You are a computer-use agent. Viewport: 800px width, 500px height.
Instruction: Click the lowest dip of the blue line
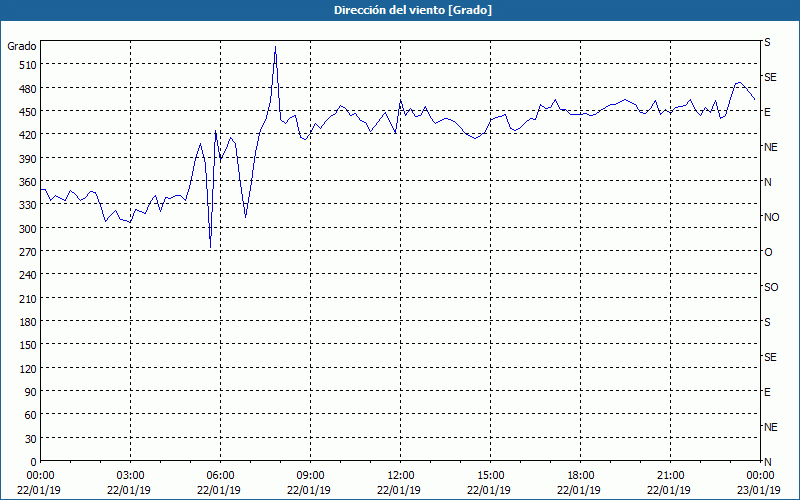click(210, 248)
